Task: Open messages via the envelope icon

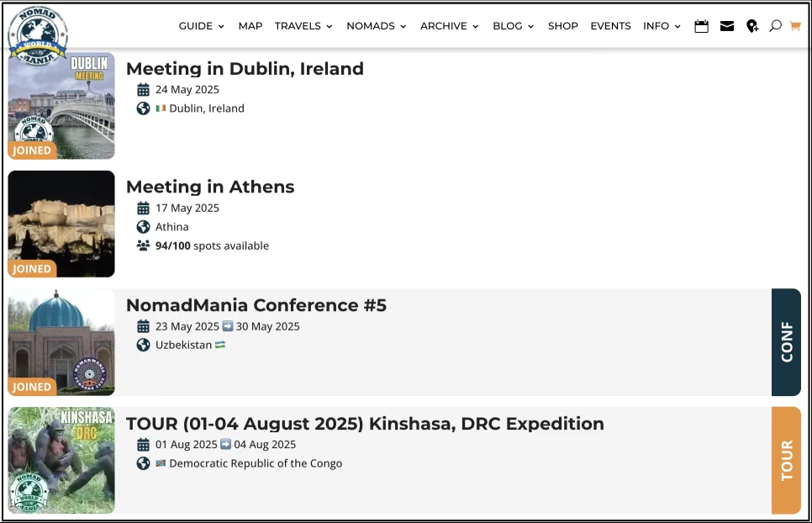Action: (727, 26)
